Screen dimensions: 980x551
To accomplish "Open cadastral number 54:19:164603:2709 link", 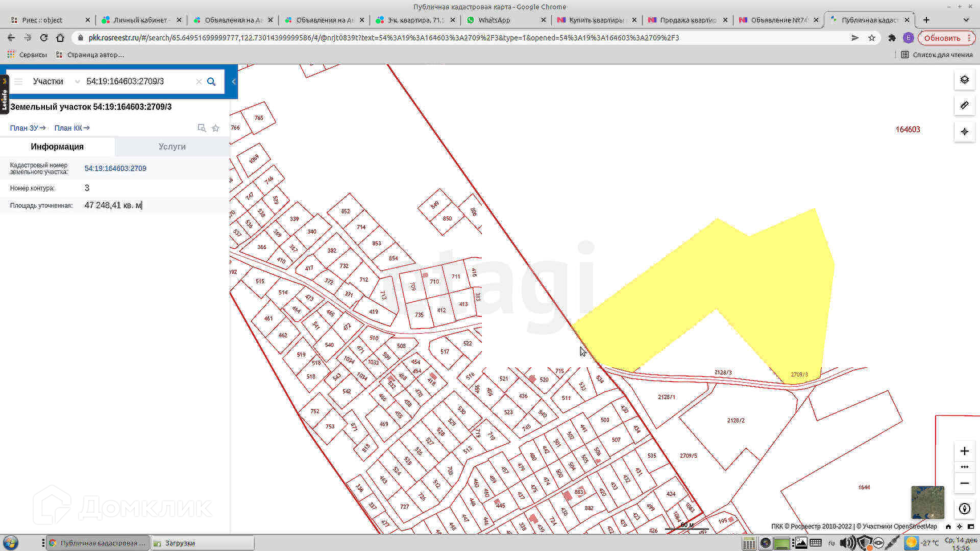I will 115,168.
